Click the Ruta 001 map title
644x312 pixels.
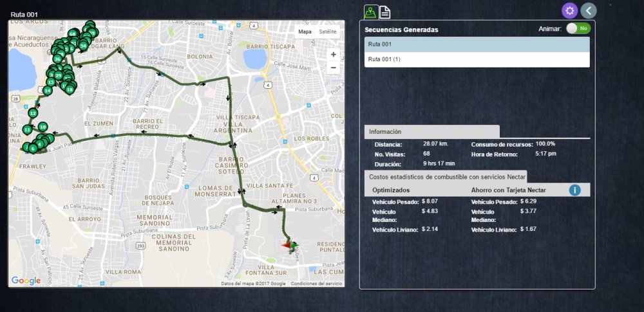coord(24,15)
